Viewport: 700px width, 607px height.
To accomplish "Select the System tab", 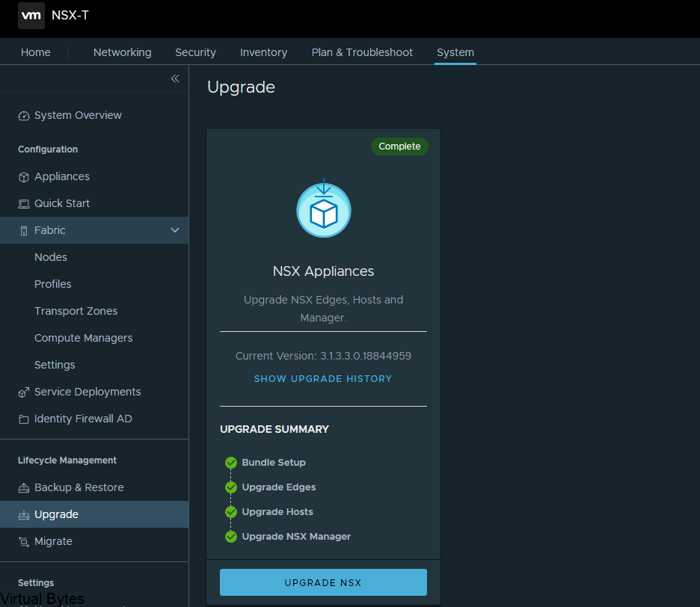I will pos(455,52).
